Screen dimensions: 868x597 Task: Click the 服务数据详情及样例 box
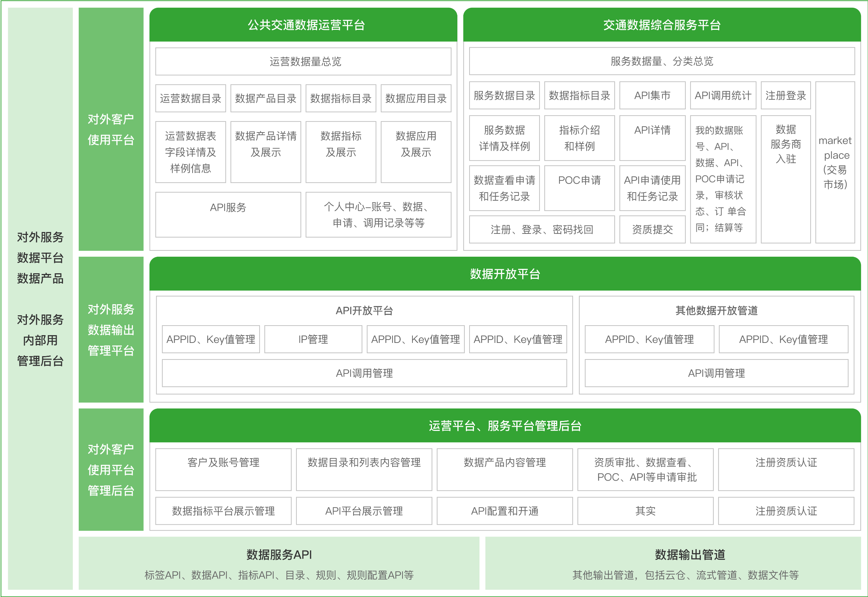tap(505, 138)
